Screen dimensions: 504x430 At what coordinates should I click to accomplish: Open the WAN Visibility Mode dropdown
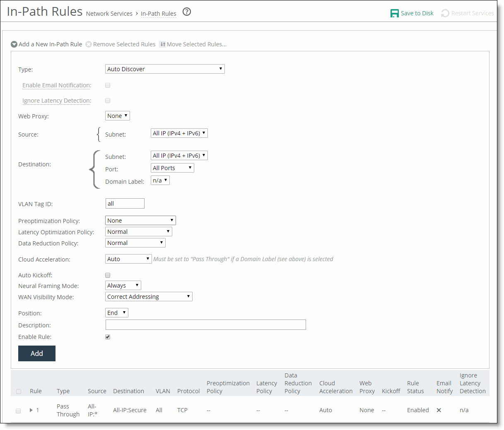tap(149, 297)
